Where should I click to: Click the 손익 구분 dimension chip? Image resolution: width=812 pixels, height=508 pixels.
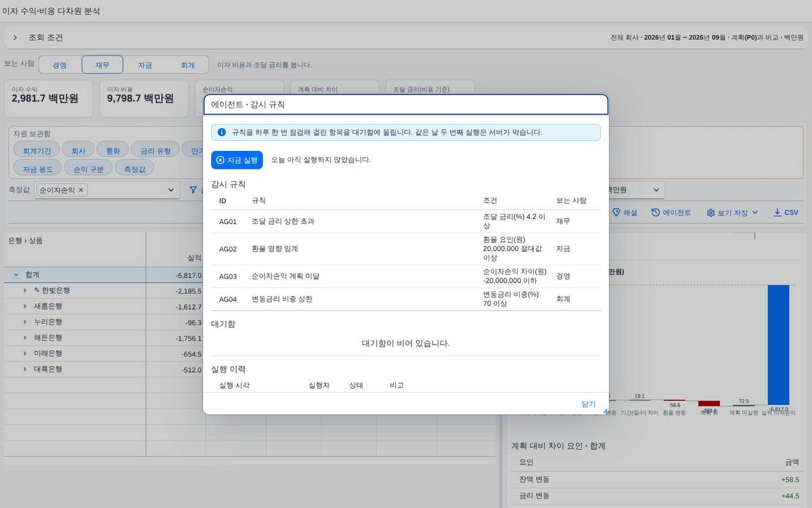tap(89, 169)
